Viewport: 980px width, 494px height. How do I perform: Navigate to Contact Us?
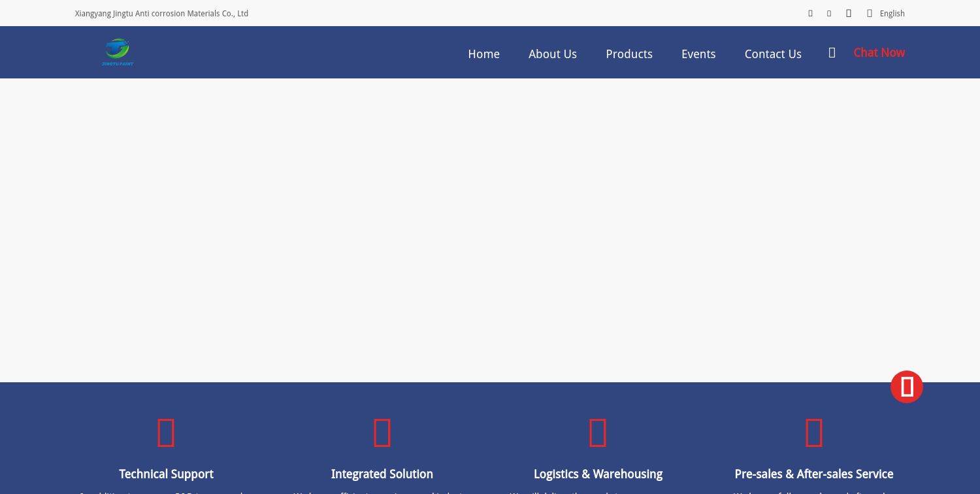click(773, 54)
